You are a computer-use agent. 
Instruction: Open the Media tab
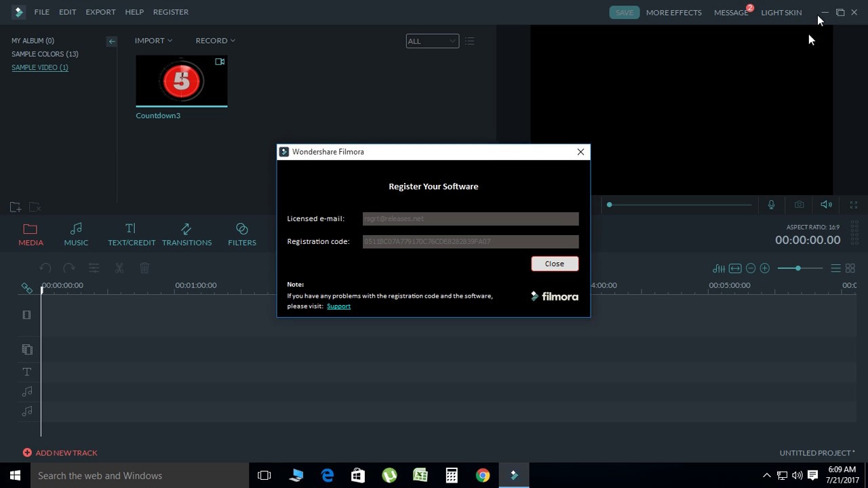click(31, 235)
